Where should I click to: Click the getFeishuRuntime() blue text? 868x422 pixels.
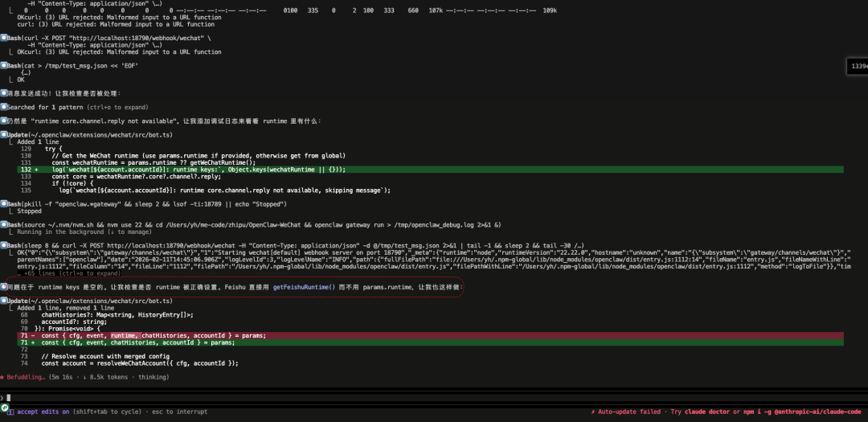pos(304,288)
